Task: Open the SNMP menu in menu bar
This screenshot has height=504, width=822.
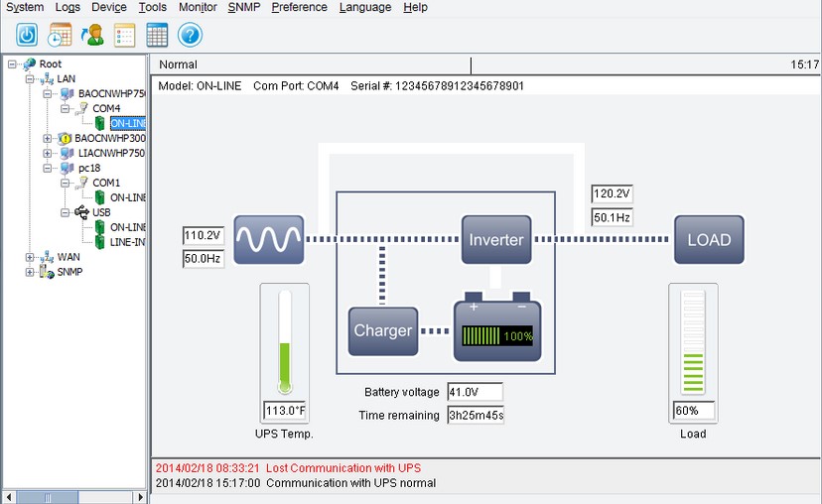Action: 244,7
